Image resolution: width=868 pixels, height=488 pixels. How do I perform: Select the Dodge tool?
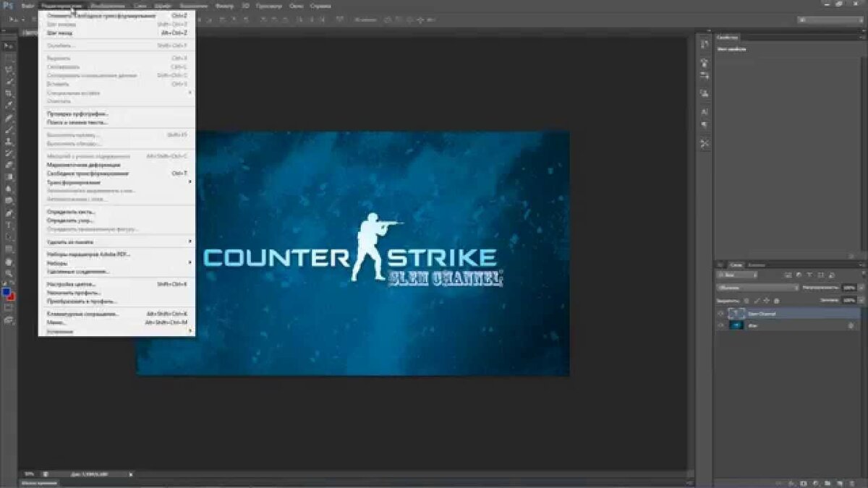[x=9, y=200]
